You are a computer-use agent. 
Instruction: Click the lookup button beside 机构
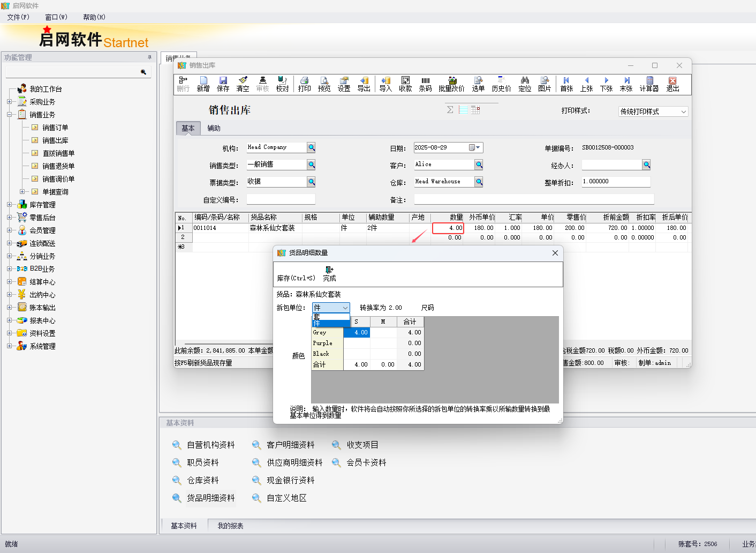pos(311,147)
